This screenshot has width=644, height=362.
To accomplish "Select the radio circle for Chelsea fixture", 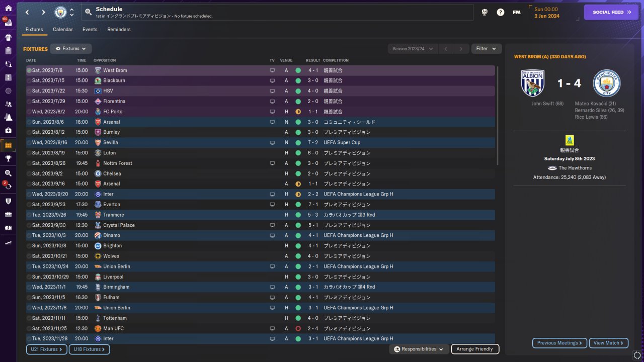I will coord(29,173).
